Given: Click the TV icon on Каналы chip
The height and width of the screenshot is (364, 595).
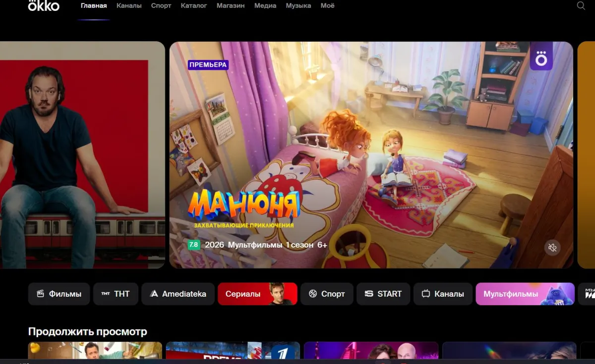Looking at the screenshot, I should 425,294.
